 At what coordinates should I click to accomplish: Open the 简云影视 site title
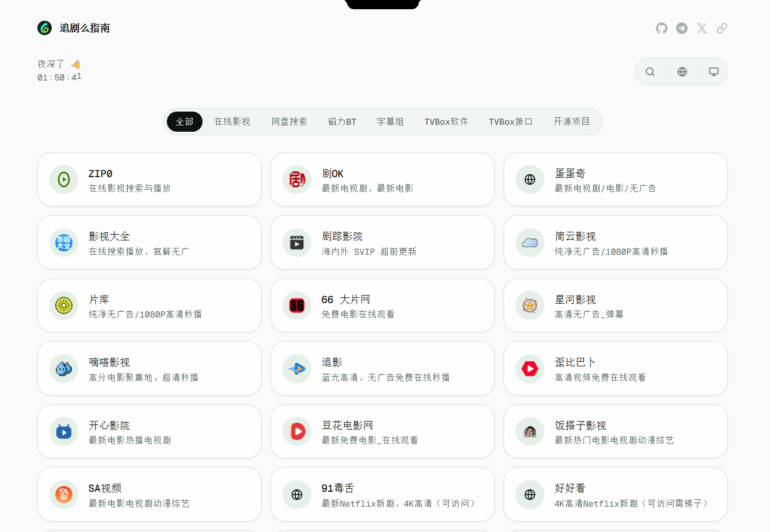[x=575, y=236]
